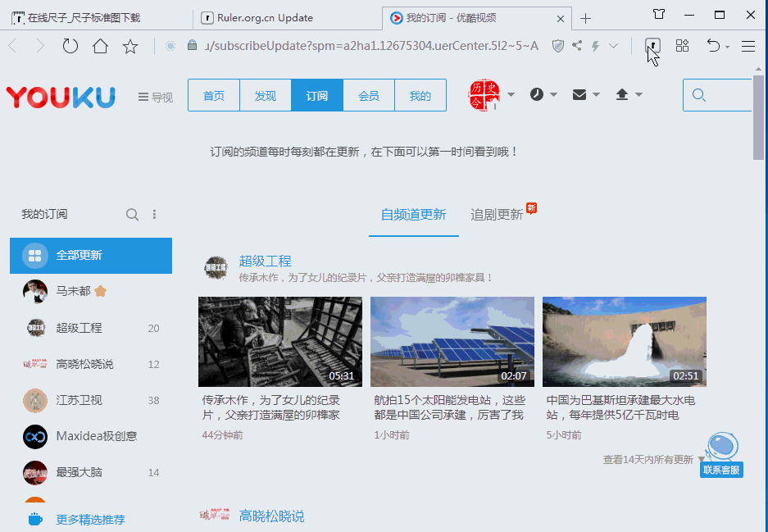This screenshot has width=768, height=532.
Task: Expand the user avatar dropdown arrow
Action: (511, 94)
